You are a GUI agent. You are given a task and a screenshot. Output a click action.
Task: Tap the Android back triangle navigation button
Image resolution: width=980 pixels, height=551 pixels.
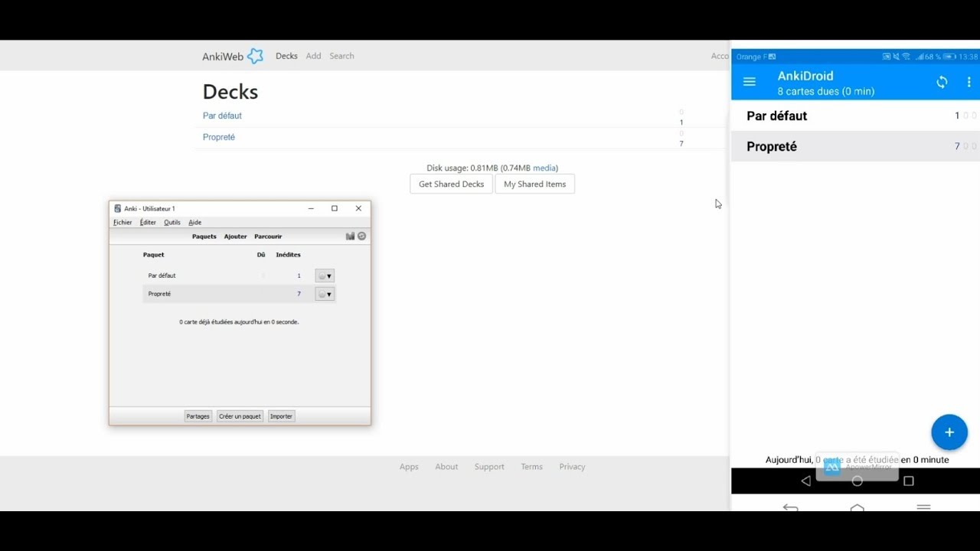pos(805,481)
